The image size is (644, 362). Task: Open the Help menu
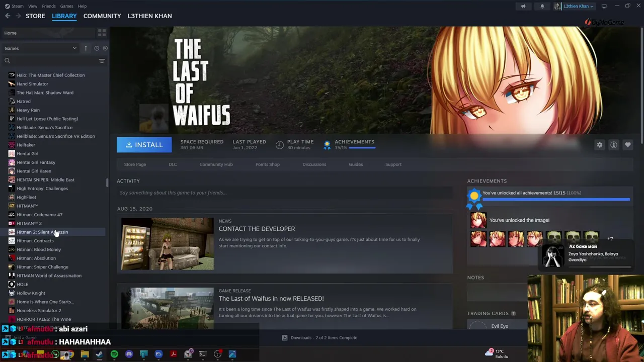(82, 6)
